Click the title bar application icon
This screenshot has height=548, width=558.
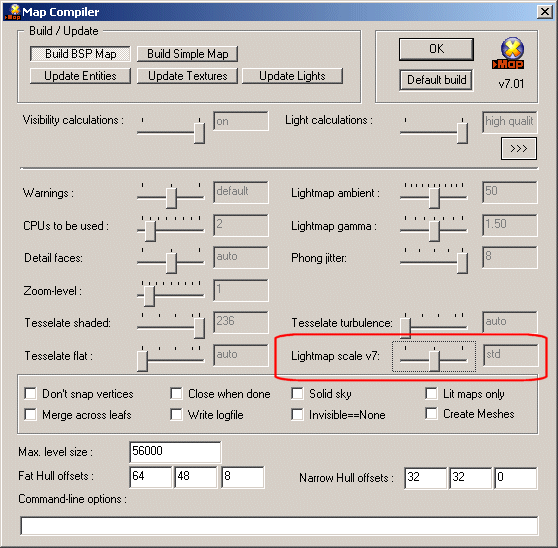point(12,12)
